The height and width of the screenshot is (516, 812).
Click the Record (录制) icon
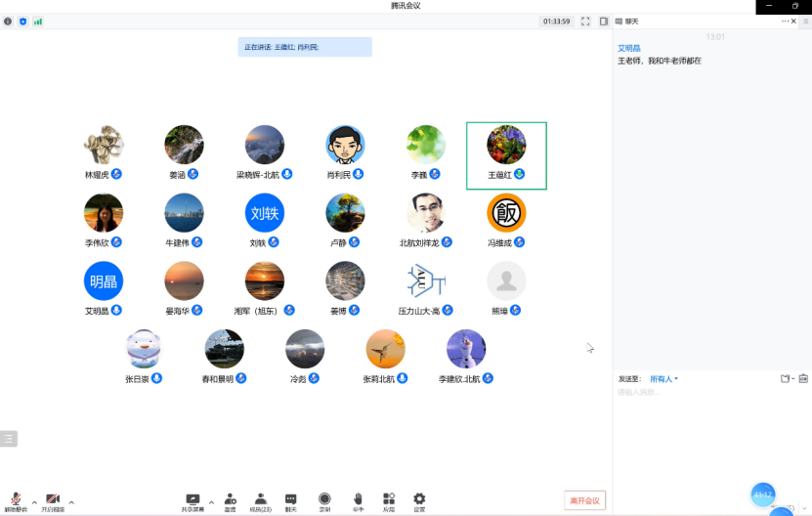point(324,500)
